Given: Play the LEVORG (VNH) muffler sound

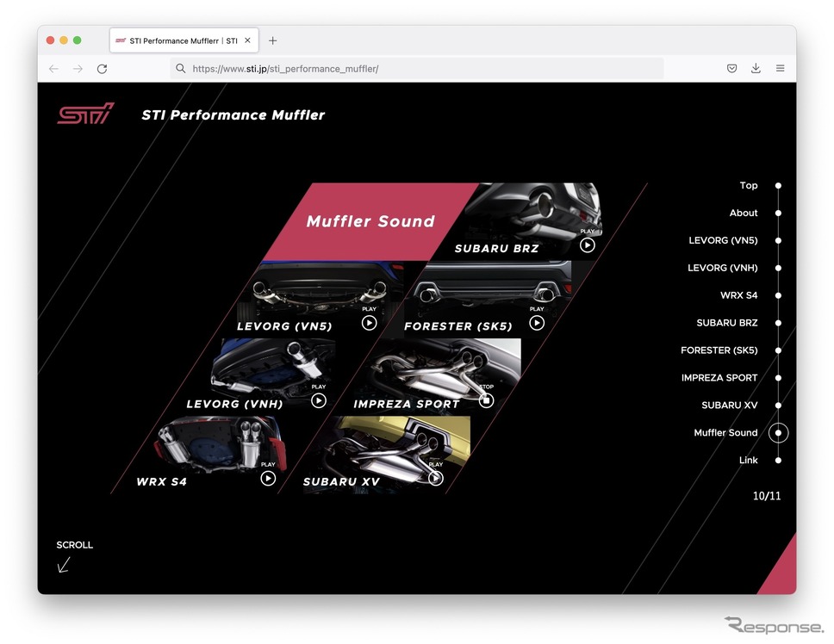Looking at the screenshot, I should click(x=319, y=400).
